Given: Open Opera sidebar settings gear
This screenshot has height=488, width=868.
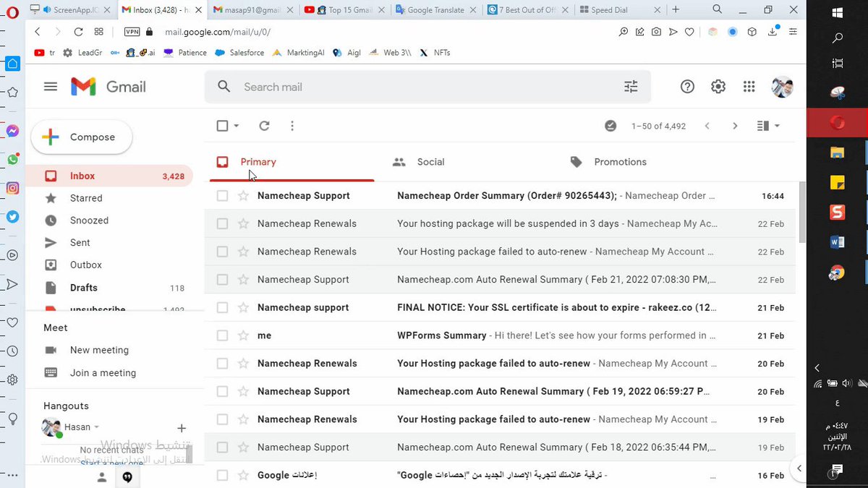Looking at the screenshot, I should click(12, 379).
